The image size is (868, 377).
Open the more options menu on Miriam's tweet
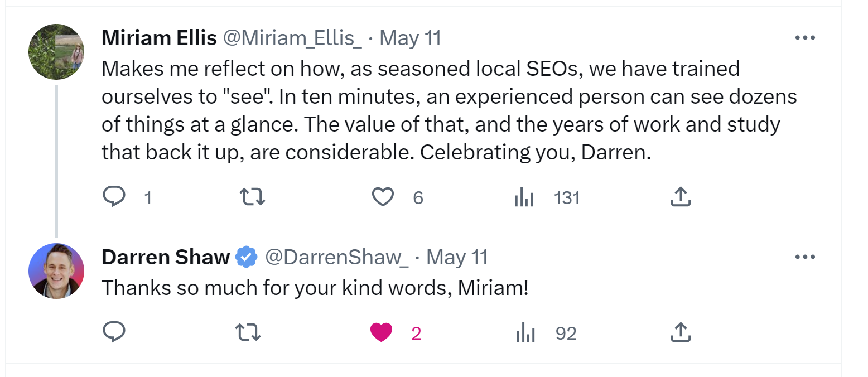click(x=806, y=37)
